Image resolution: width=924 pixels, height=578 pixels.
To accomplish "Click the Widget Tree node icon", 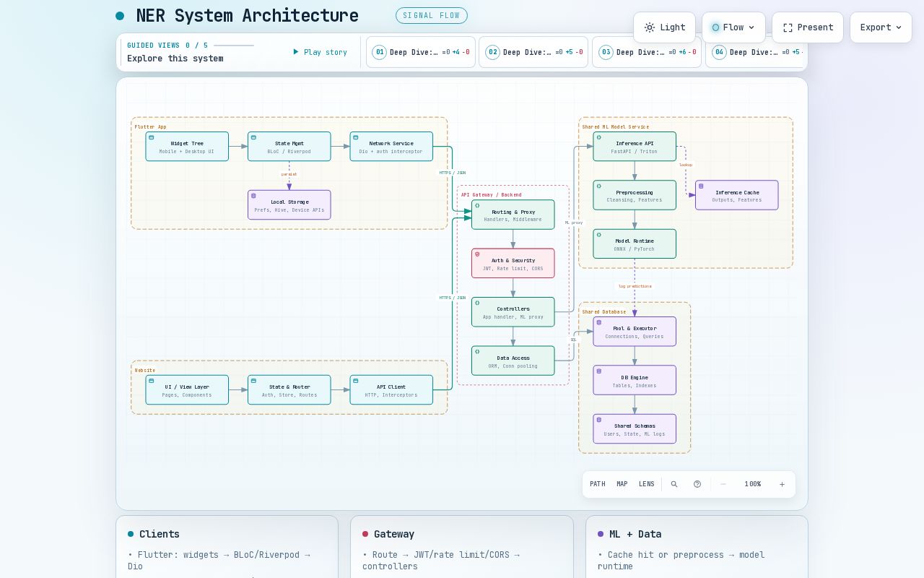I will pyautogui.click(x=152, y=137).
